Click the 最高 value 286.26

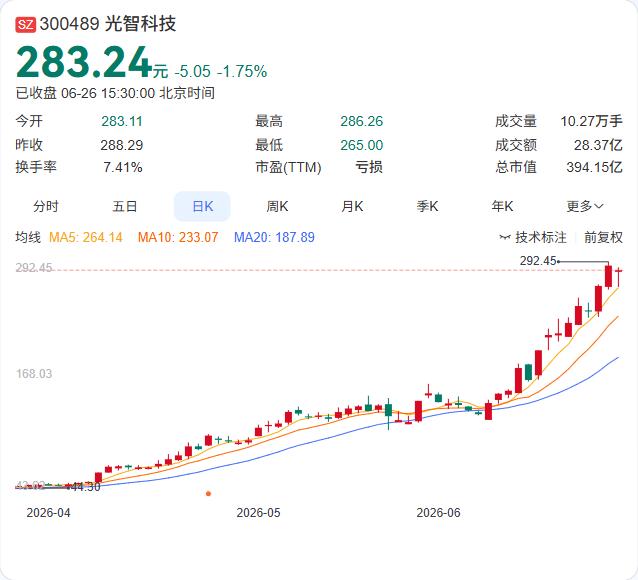click(x=362, y=121)
